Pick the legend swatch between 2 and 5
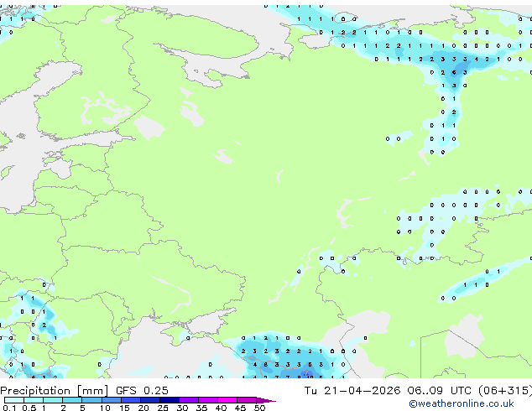This screenshot has width=532, height=411. [x=72, y=400]
